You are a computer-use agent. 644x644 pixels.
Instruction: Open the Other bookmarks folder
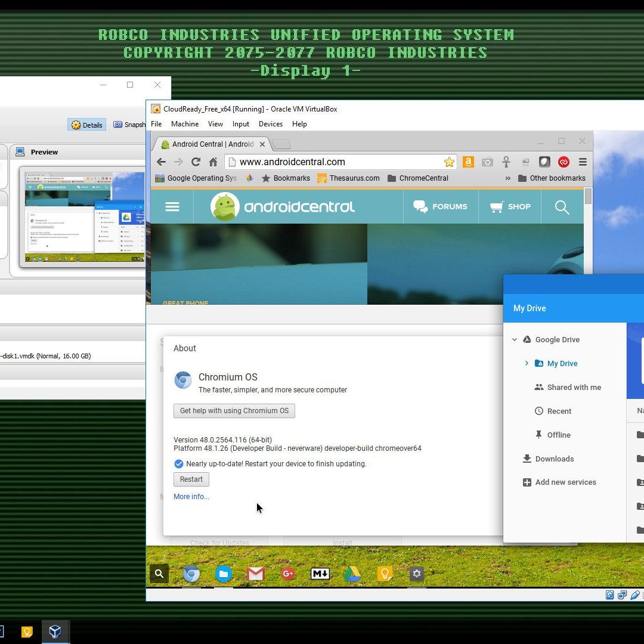pyautogui.click(x=552, y=178)
